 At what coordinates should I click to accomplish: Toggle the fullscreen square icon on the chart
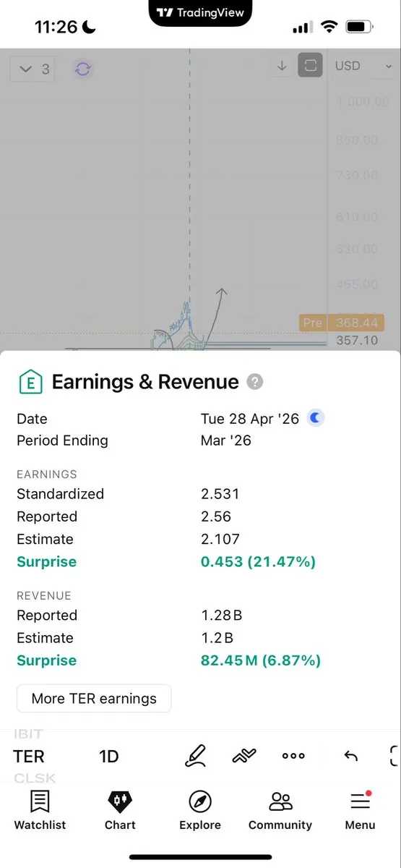(311, 66)
